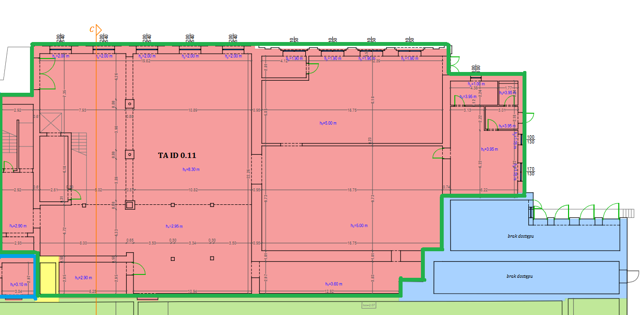Viewport: 644px width, 315px height.
Task: Click the 19.62 horizontal dimension value
Action: pos(145,61)
